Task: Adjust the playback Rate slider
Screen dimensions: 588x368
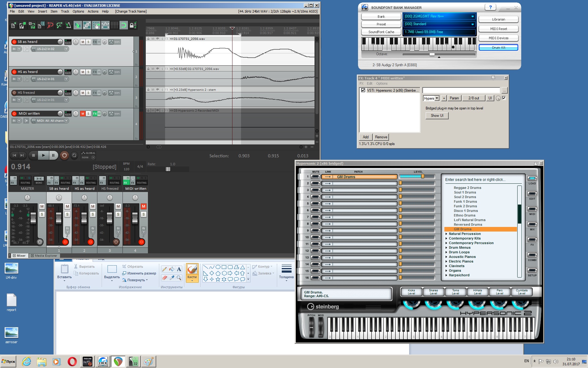Action: (x=168, y=169)
